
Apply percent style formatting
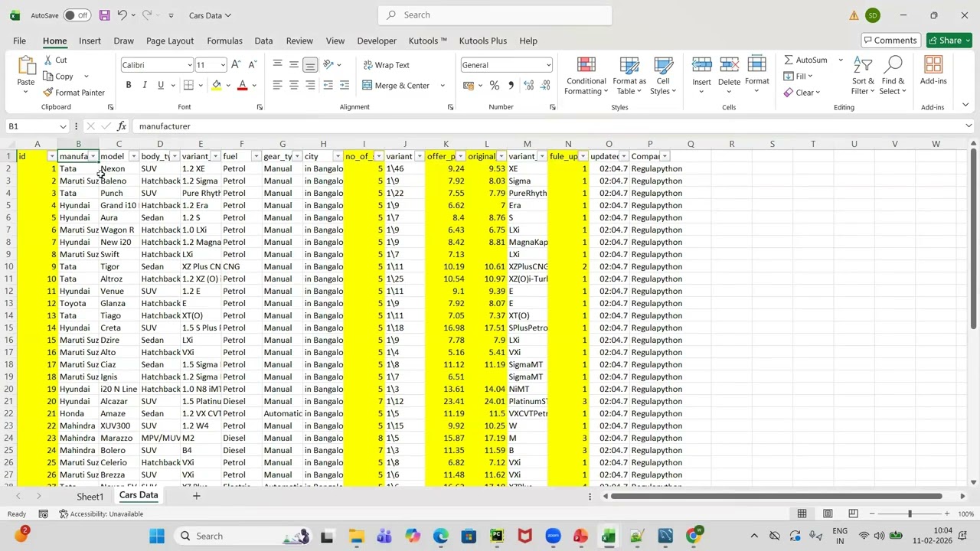(x=495, y=85)
